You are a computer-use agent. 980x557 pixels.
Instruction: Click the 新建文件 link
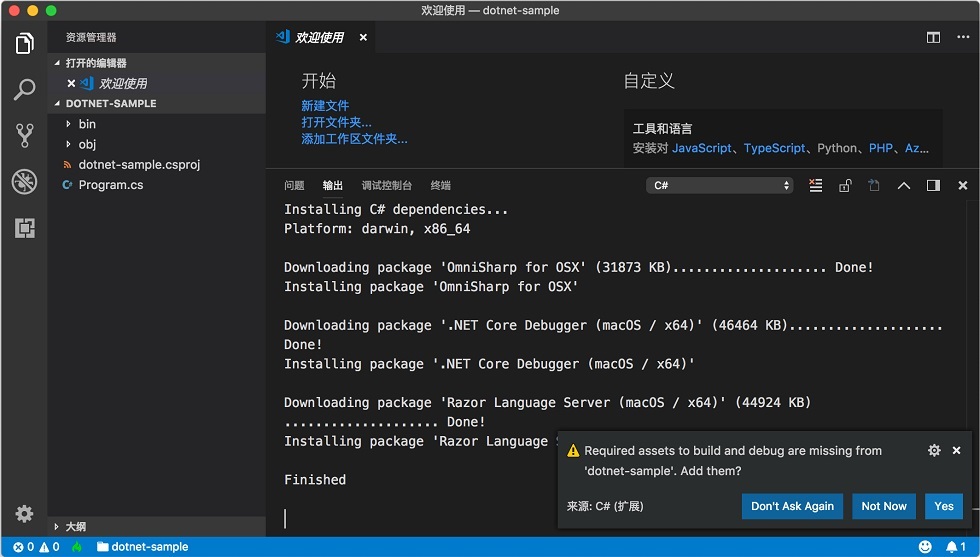325,106
